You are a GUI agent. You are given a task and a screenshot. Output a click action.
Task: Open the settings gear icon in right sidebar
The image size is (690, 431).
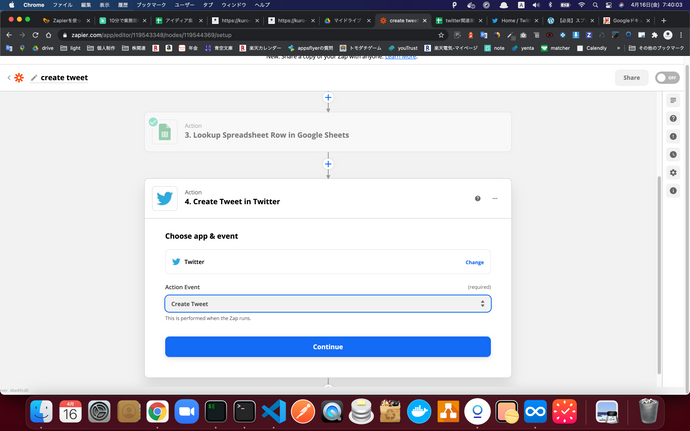click(x=673, y=173)
